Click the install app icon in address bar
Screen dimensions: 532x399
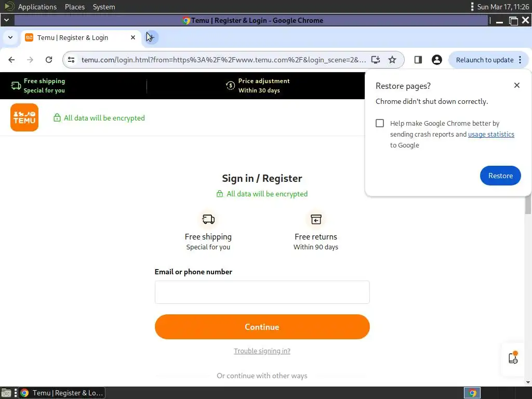click(375, 60)
